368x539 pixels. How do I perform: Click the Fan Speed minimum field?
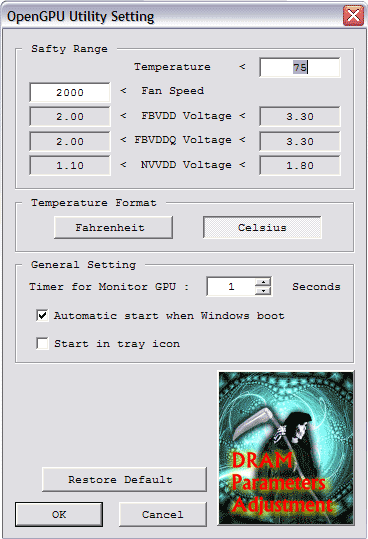click(x=70, y=92)
